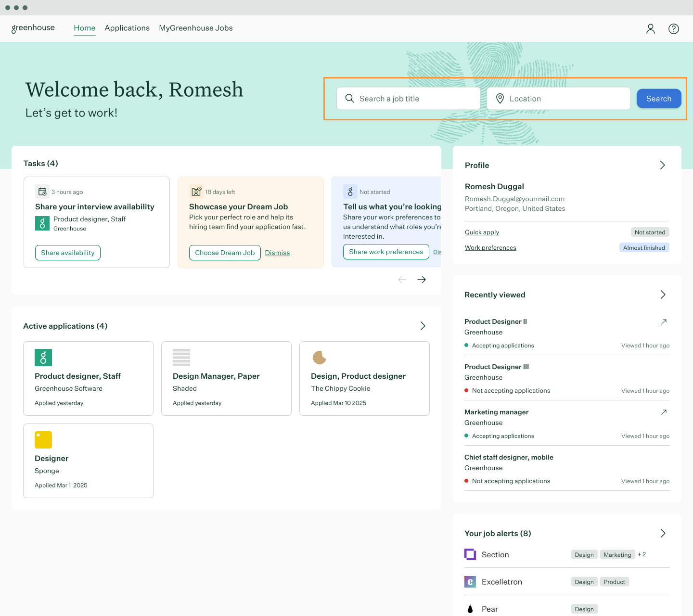Click Greenhouse logo beside Product designer, Staff task

(42, 223)
